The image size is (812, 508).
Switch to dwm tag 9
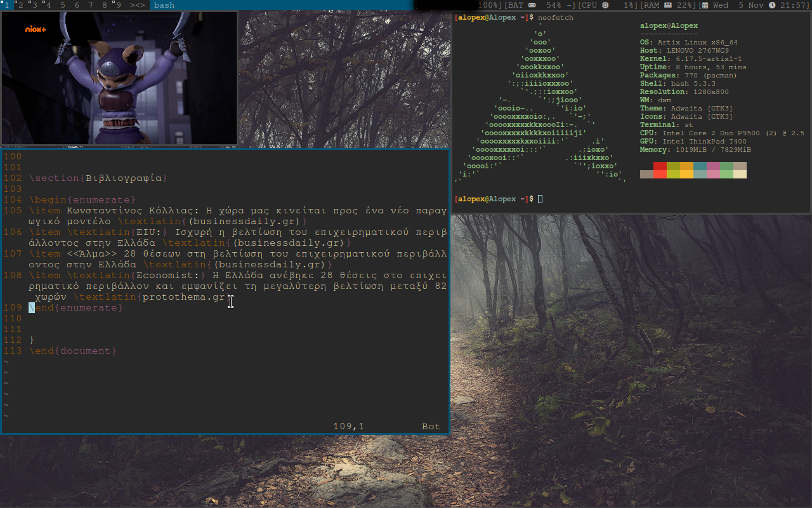tap(119, 5)
